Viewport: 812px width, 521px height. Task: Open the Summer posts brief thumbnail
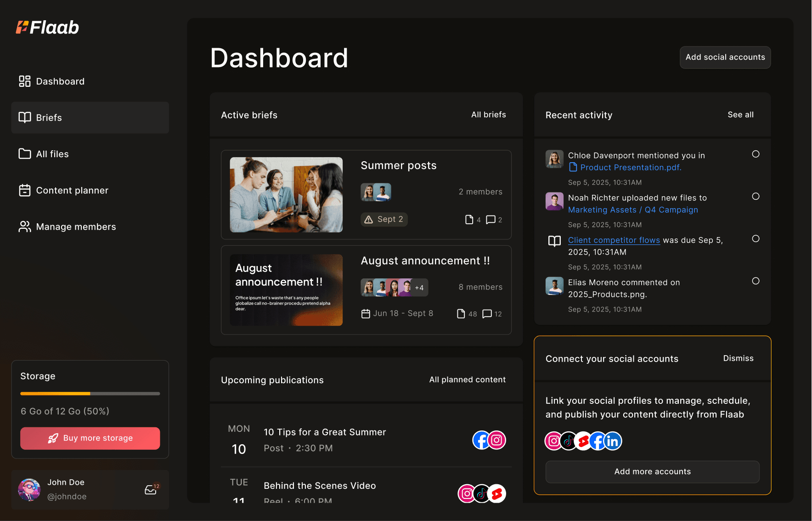click(286, 195)
